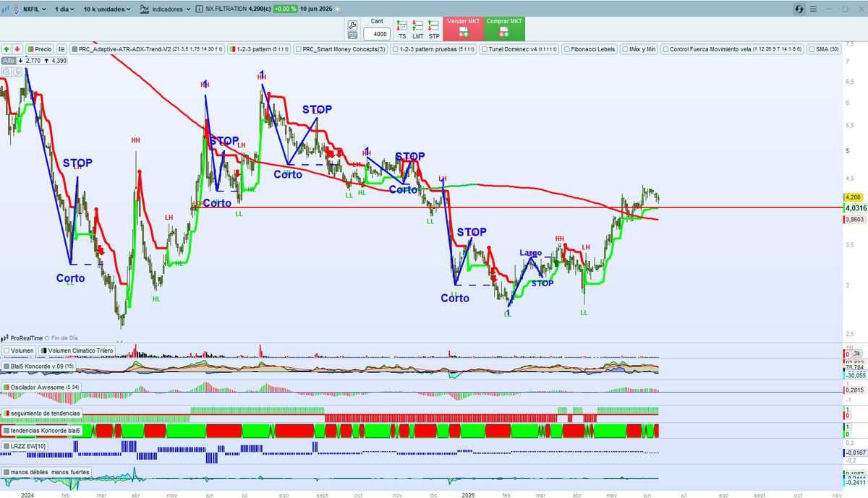Click the 4,200 current price tag on axis
This screenshot has height=498, width=868.
[x=852, y=197]
